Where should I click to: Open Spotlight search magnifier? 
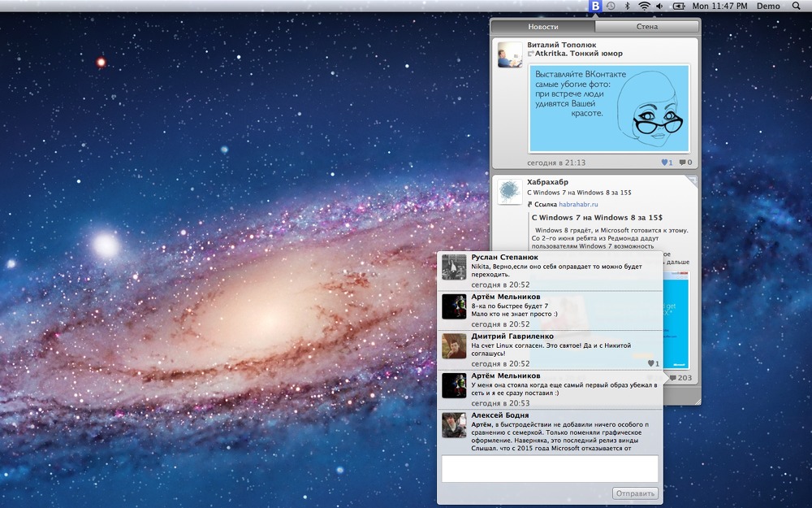click(797, 7)
